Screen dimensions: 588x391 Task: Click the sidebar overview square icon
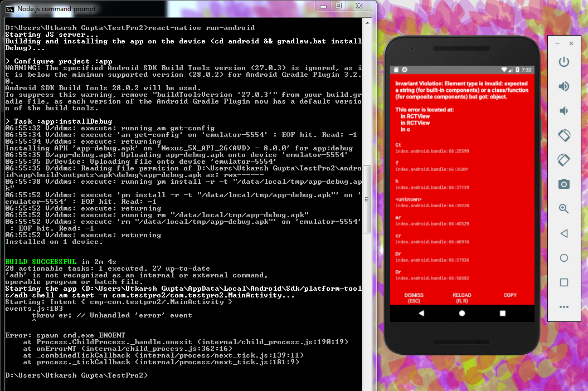tap(563, 282)
